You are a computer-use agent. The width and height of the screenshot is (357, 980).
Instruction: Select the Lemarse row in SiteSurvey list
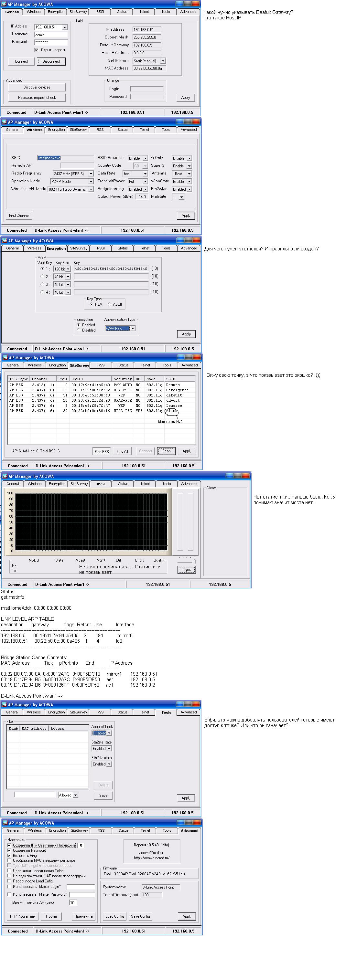(101, 406)
